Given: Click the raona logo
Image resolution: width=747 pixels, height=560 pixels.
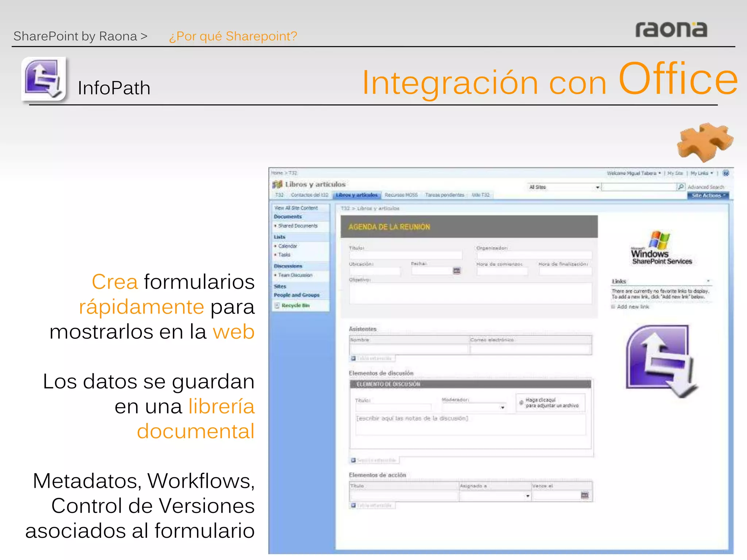Looking at the screenshot, I should click(x=671, y=29).
